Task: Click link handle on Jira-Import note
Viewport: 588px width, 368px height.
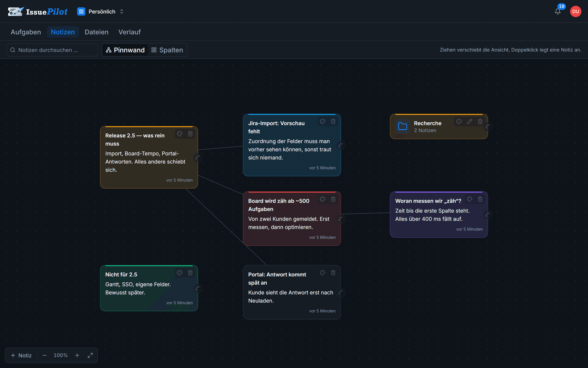Action: point(341,145)
